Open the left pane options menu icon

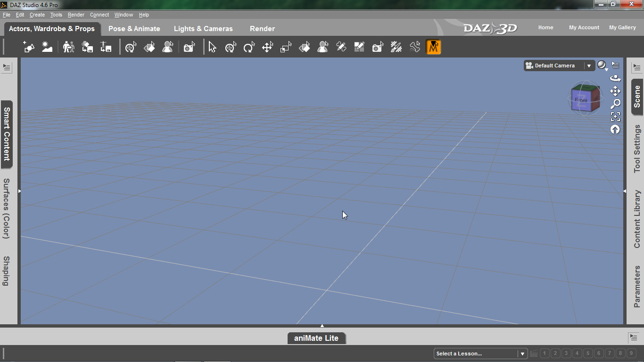tap(7, 67)
